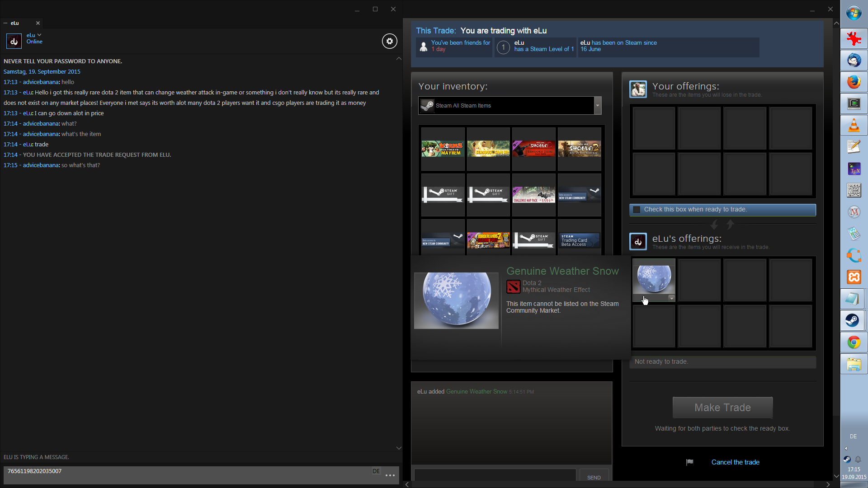Select Borderlands 2 inventory item

488,240
